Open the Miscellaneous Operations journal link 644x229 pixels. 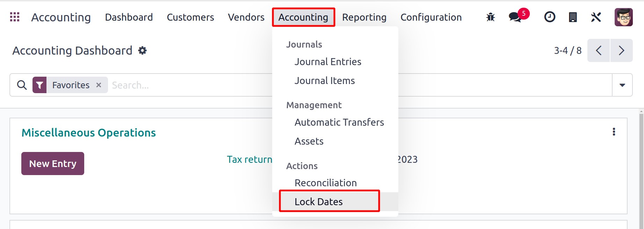[88, 133]
